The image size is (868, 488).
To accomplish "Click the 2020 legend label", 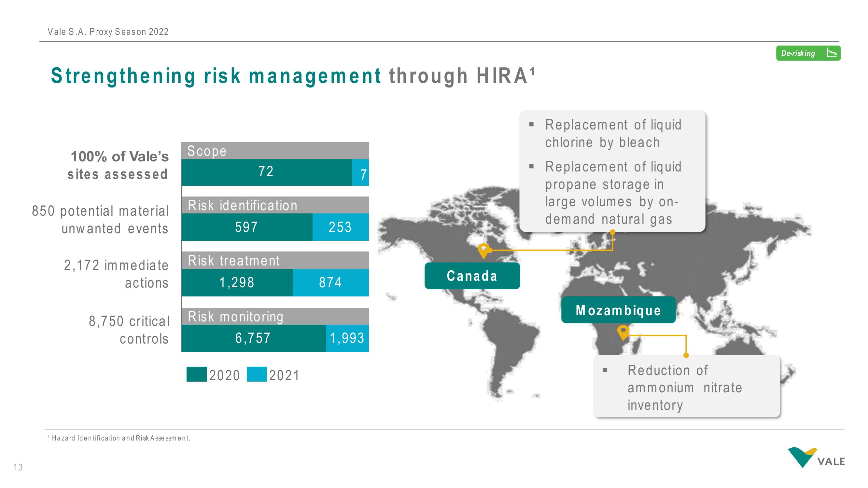I will tap(224, 375).
